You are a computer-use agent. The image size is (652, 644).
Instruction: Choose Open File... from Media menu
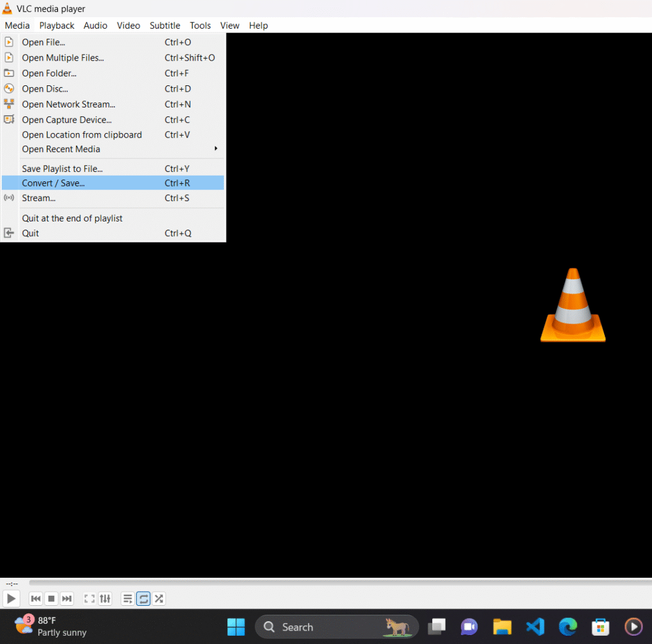point(113,43)
